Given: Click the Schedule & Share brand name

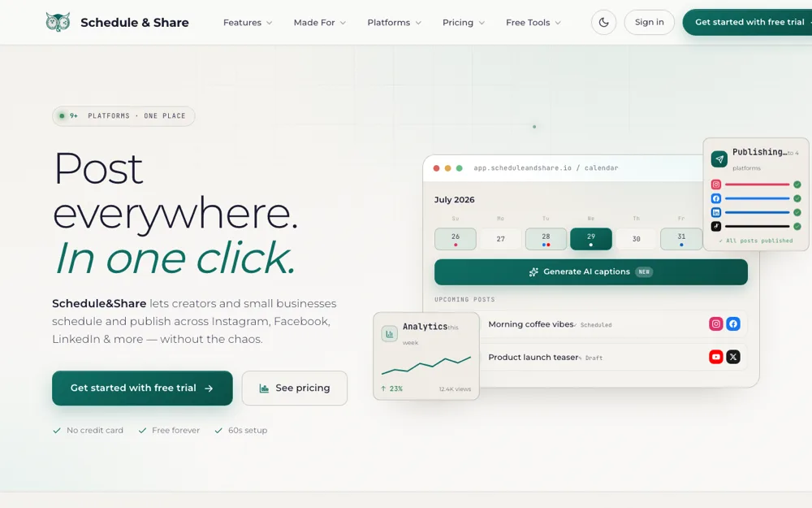Looking at the screenshot, I should (x=135, y=22).
